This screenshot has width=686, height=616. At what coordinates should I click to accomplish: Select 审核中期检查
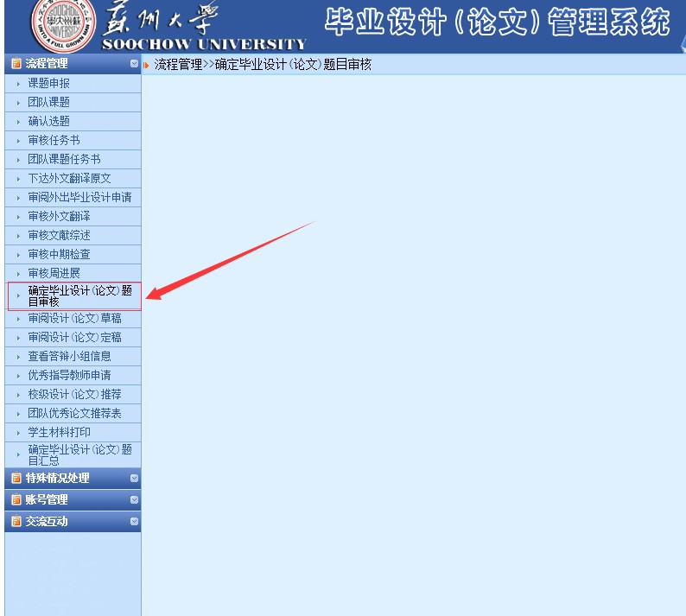[59, 254]
